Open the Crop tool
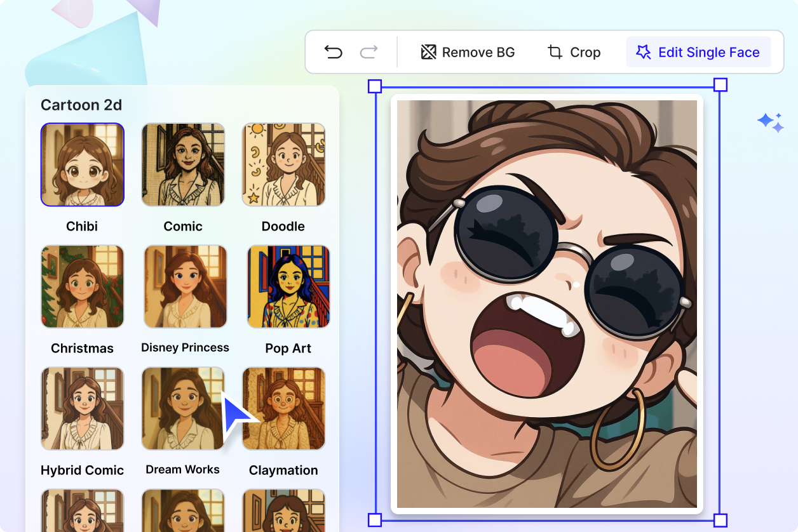The image size is (798, 532). point(574,52)
